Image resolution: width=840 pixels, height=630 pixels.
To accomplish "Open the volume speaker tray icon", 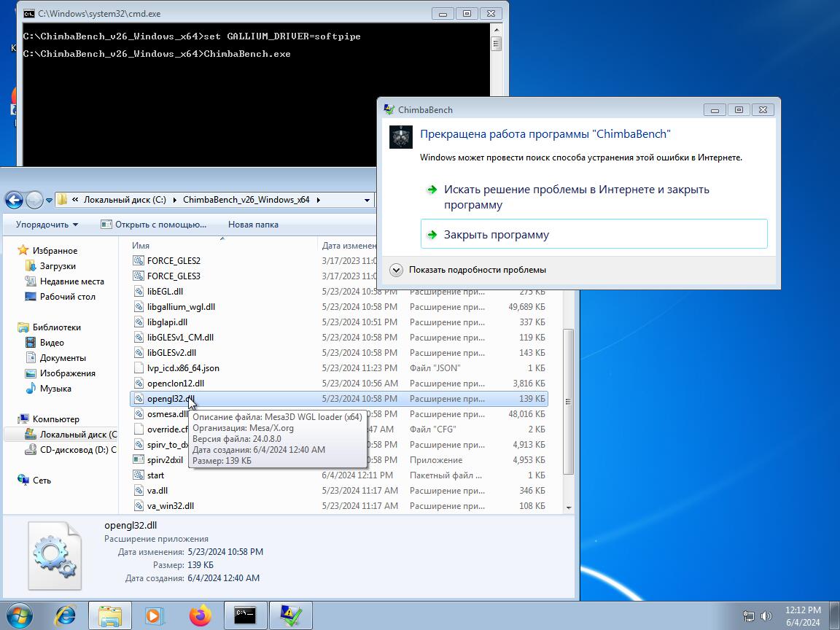I will point(766,616).
